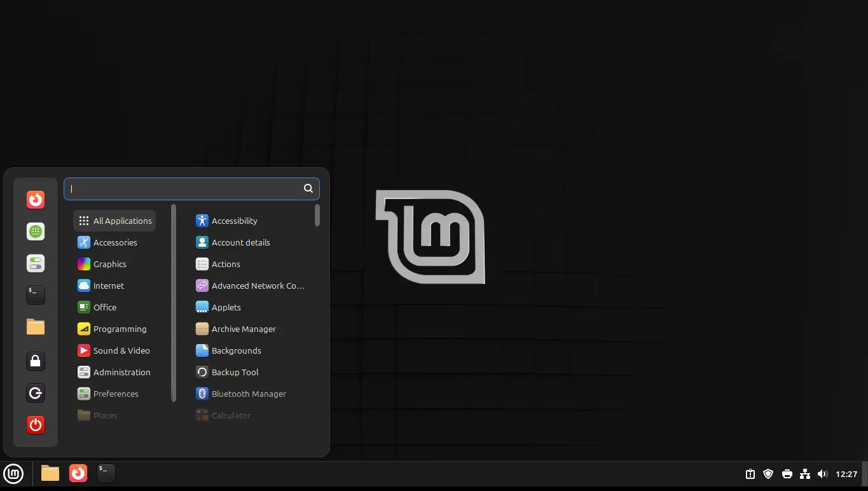Open the network connection tray icon
The height and width of the screenshot is (491, 868).
805,474
